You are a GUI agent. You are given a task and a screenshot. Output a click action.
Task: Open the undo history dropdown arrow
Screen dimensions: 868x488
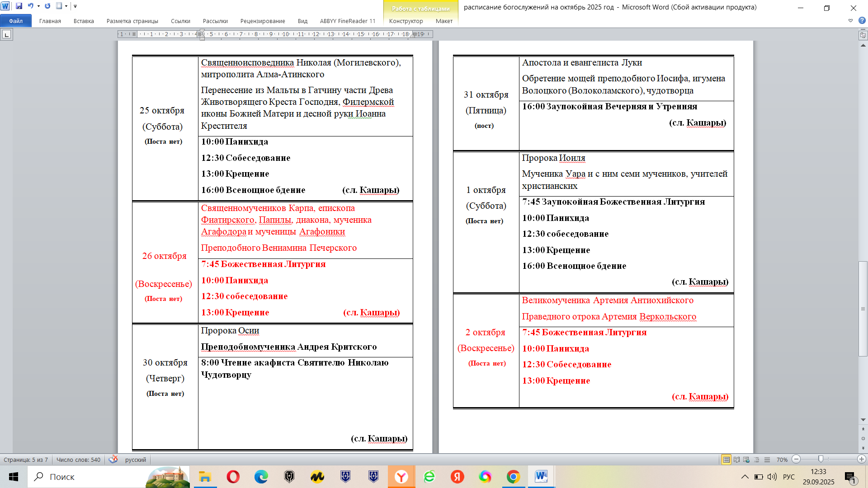pos(38,6)
